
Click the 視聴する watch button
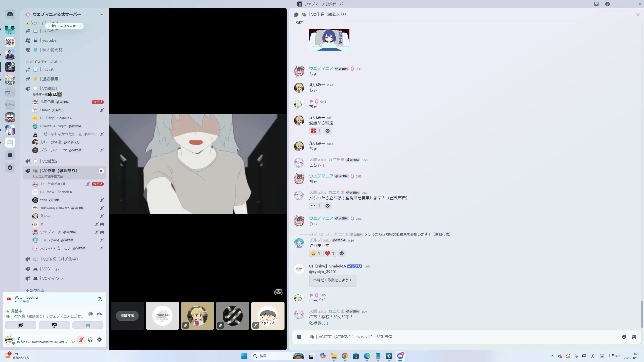coord(127,316)
